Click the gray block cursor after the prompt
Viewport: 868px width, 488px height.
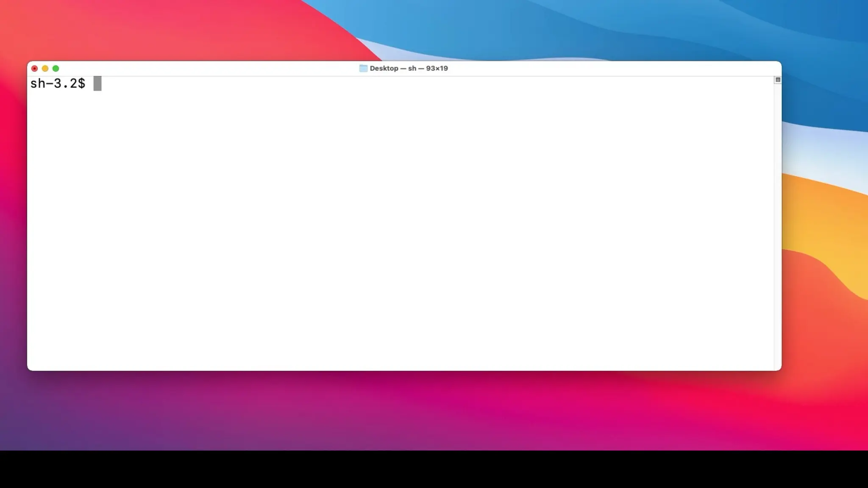tap(97, 83)
